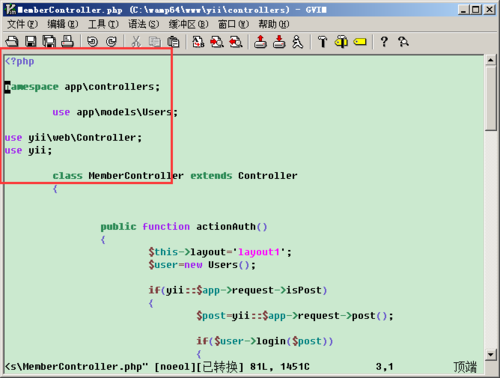This screenshot has width=500, height=378.
Task: Click the '$user=new Users();' line
Action: click(202, 265)
